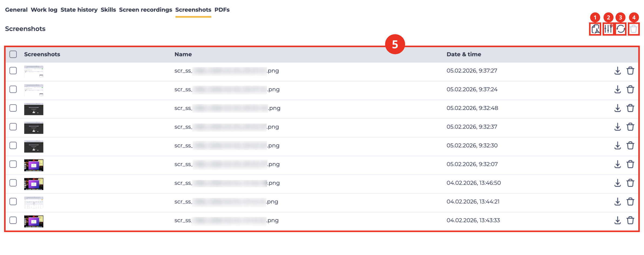The width and height of the screenshot is (644, 255).
Task: Click the bulk delete trash icon
Action: click(633, 29)
